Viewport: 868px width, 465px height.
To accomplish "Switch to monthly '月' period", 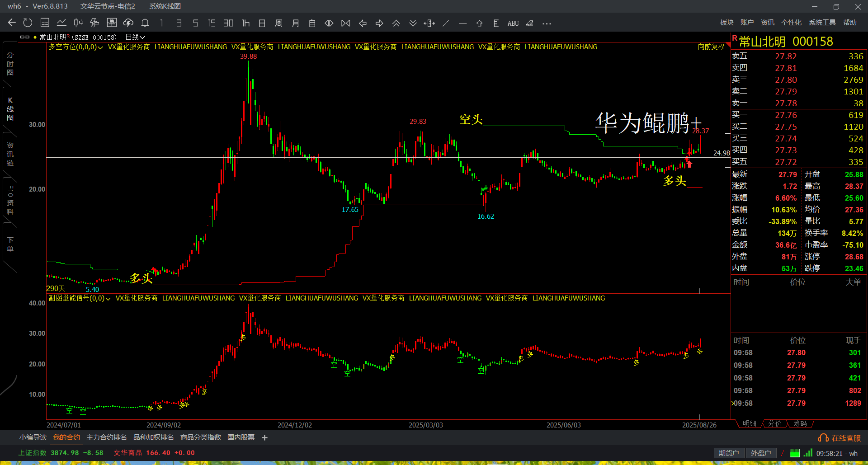I will [x=296, y=23].
